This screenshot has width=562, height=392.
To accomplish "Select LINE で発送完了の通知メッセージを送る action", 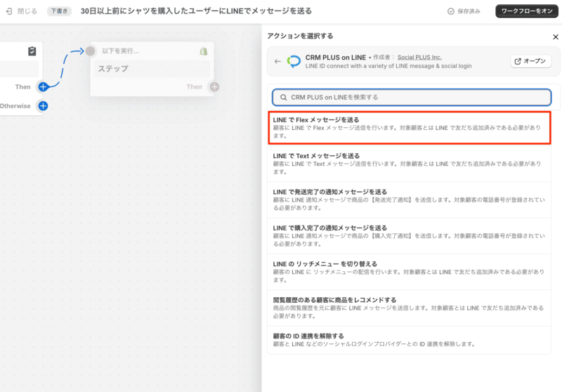I will pos(410,200).
